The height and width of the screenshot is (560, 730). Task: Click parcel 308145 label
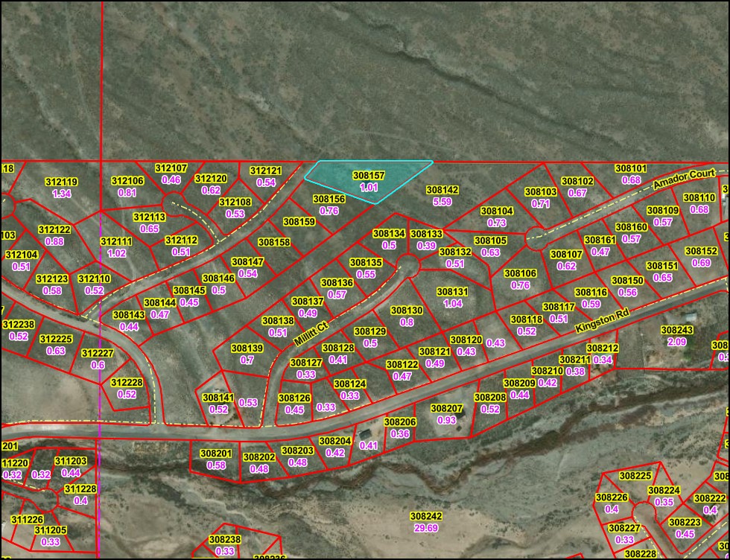tap(189, 290)
